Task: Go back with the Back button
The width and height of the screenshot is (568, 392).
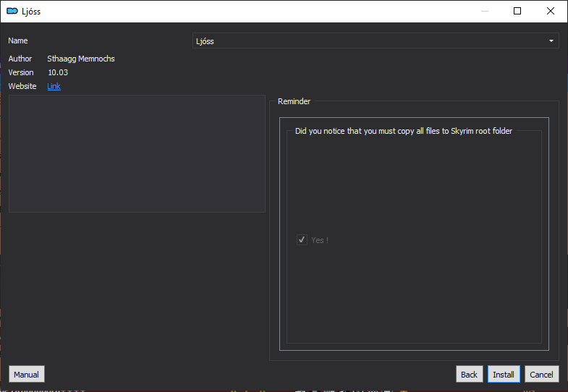Action: tap(469, 374)
